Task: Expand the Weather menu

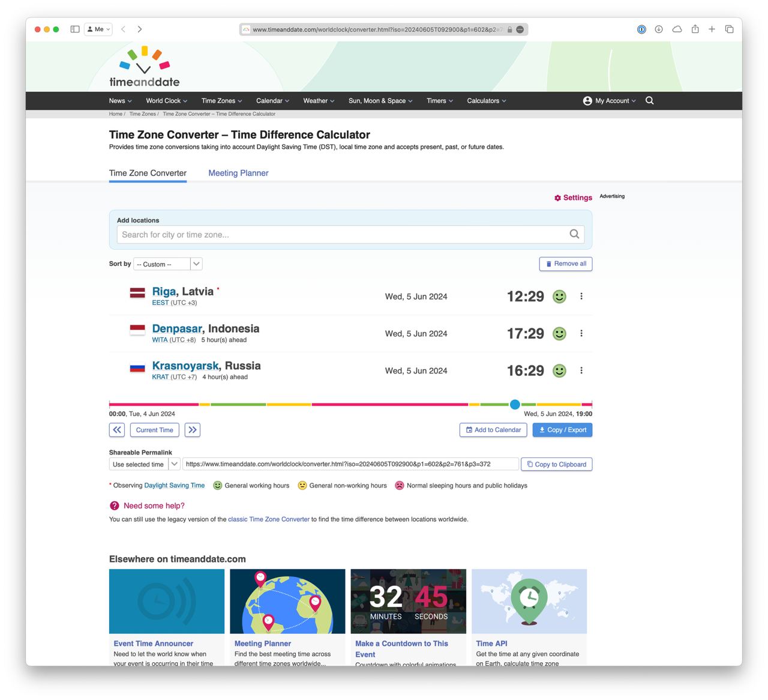Action: click(x=319, y=101)
